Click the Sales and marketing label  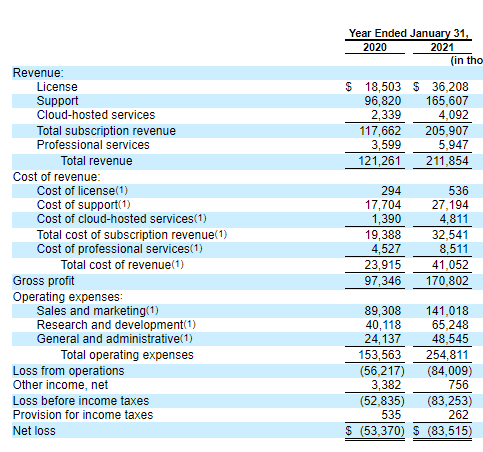[97, 311]
